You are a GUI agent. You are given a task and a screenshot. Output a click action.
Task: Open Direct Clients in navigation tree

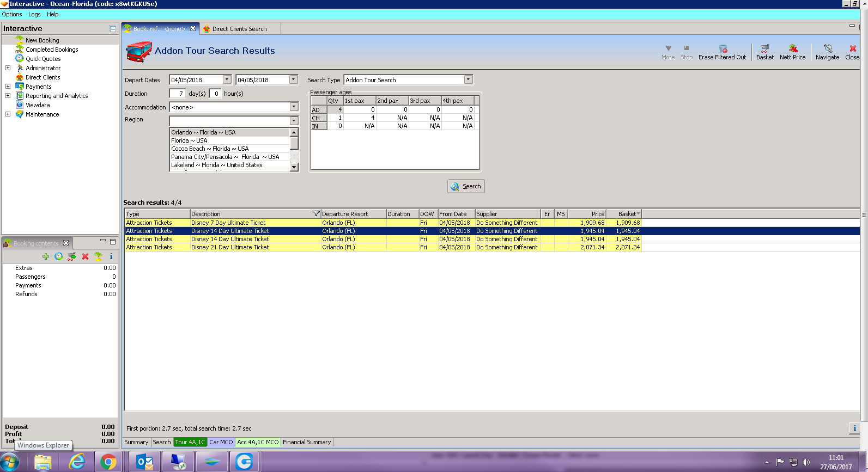click(x=43, y=77)
